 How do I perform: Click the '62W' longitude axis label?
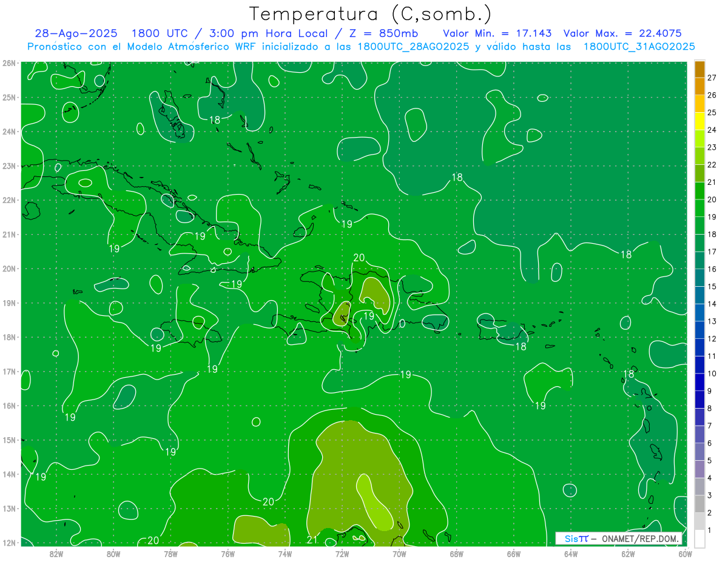point(628,553)
